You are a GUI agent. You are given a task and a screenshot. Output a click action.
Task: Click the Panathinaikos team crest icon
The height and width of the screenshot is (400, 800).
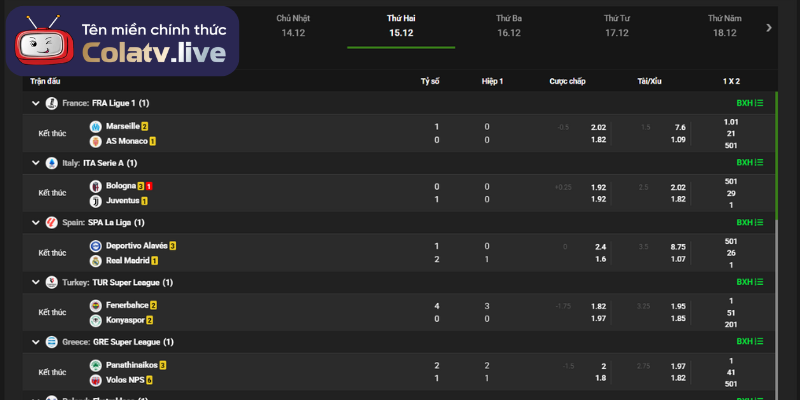[96, 365]
